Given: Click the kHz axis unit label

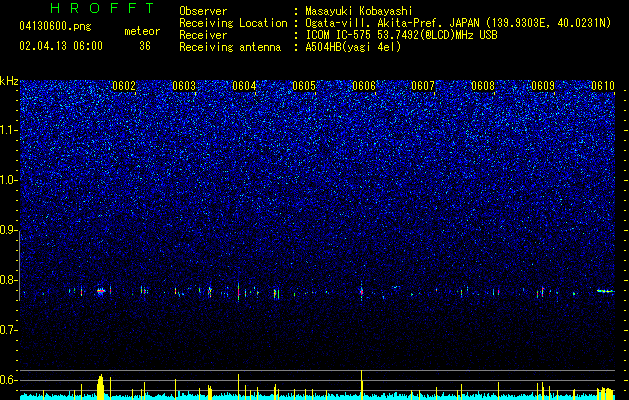Looking at the screenshot, I should click(9, 81).
